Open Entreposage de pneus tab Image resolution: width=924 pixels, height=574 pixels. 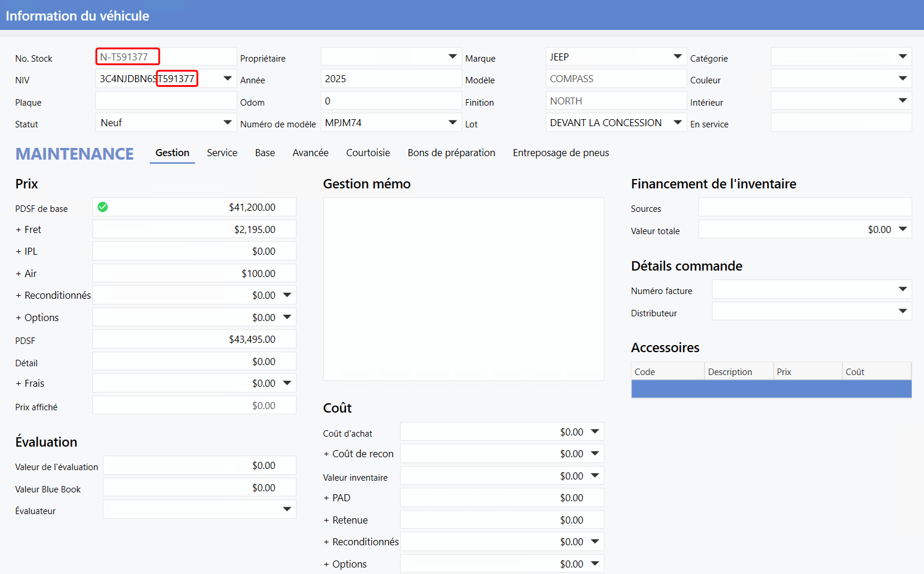(x=560, y=153)
